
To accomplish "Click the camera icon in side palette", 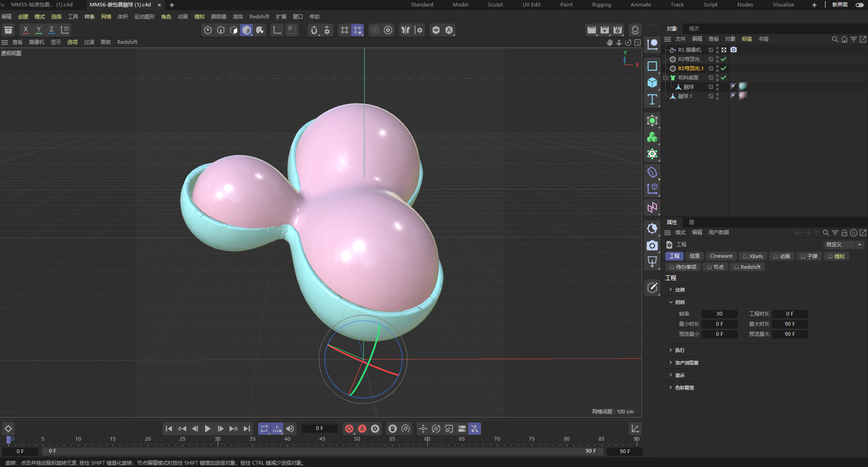I will pos(652,245).
